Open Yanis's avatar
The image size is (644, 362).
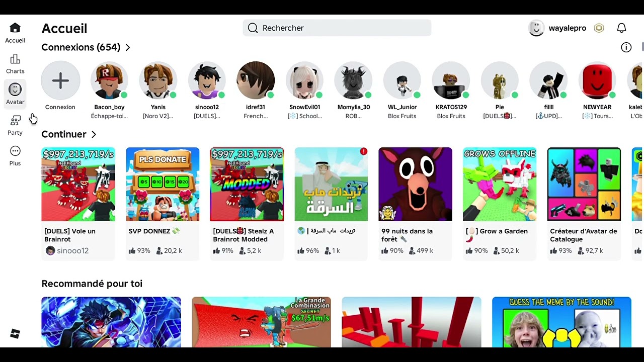(158, 80)
